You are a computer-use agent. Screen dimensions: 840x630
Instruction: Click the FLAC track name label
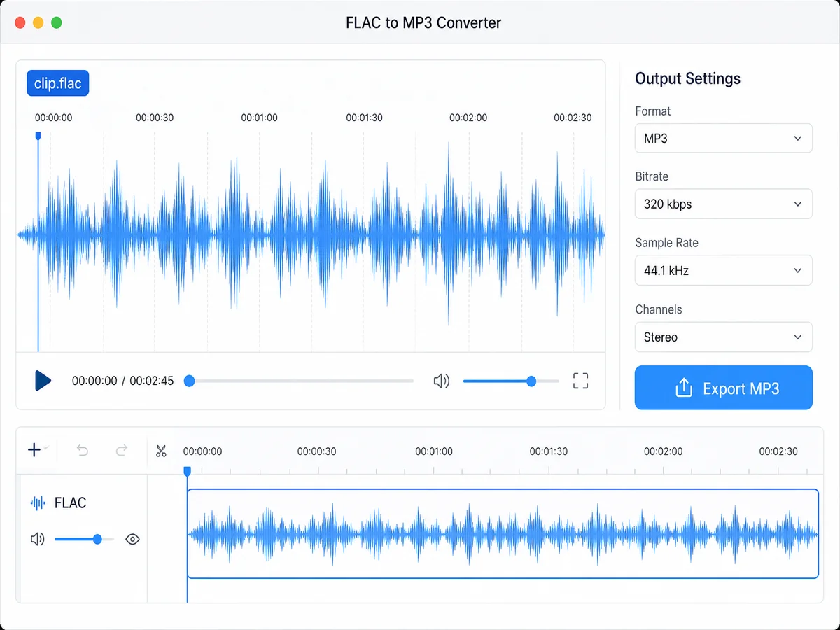point(70,503)
